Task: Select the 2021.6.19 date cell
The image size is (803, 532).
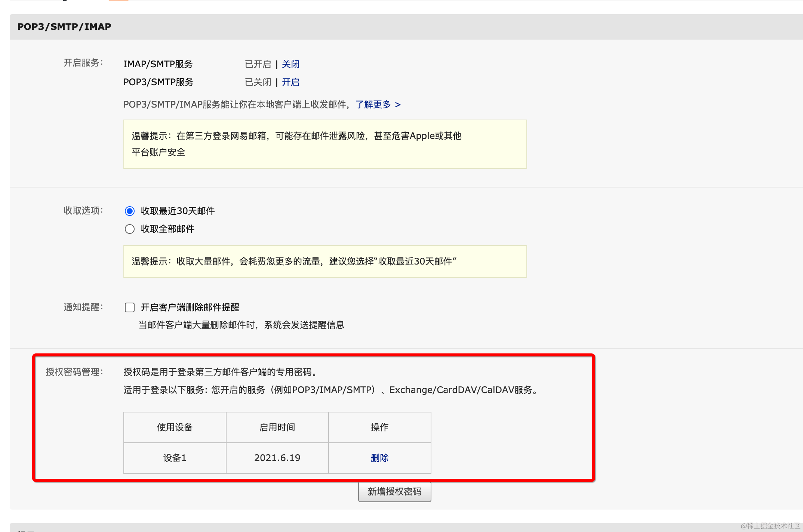Action: (277, 458)
